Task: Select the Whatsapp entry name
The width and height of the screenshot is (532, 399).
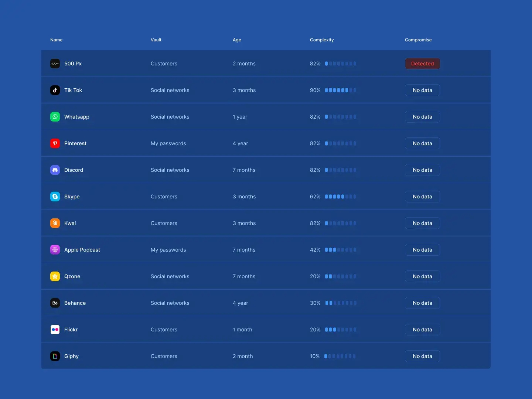Action: 77,117
